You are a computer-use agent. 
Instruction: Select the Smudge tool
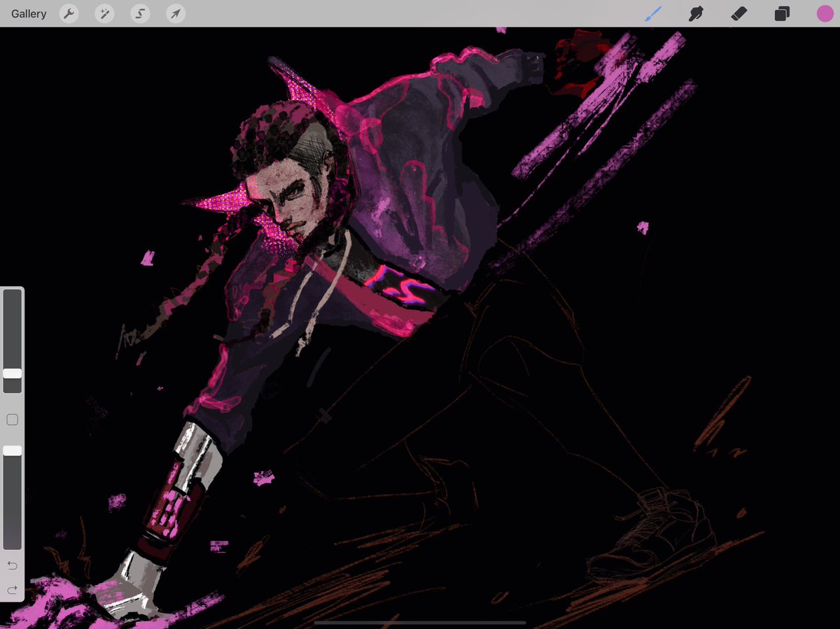click(x=696, y=13)
